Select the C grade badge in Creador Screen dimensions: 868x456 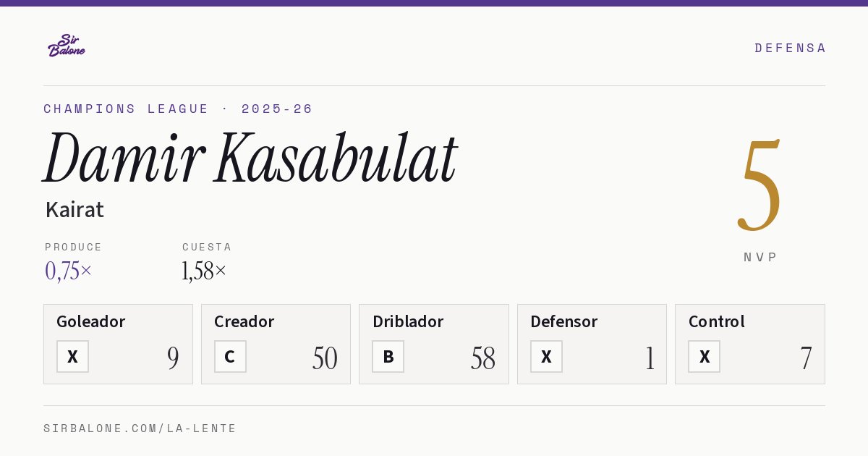[230, 356]
